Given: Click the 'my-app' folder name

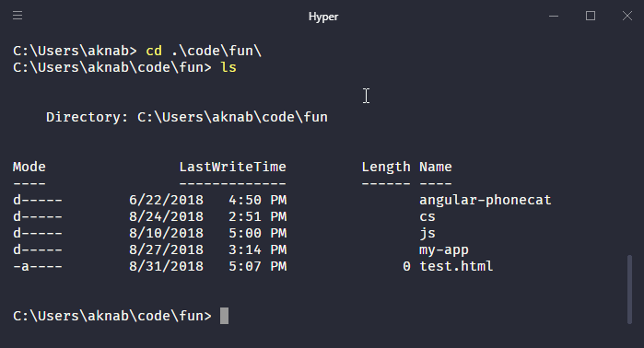Looking at the screenshot, I should [444, 249].
